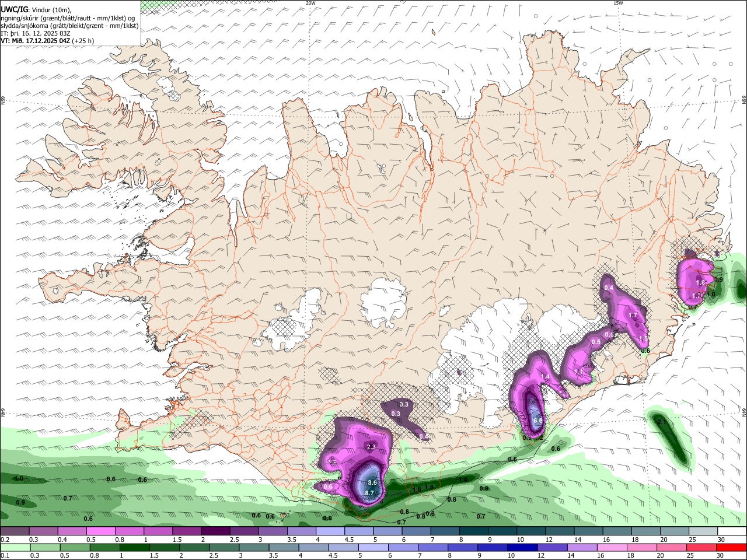Image resolution: width=747 pixels, height=560 pixels.
Task: Select the light violet swatch above 14 in lower legend row
Action: [582, 547]
